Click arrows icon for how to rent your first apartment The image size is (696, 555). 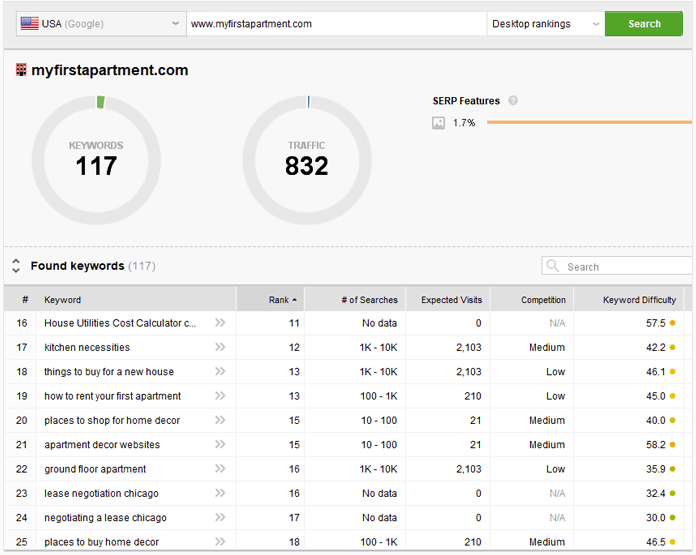tap(220, 396)
